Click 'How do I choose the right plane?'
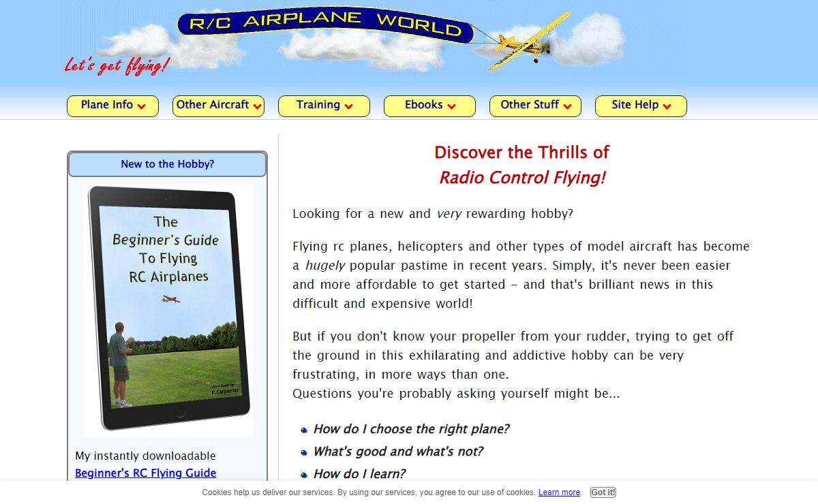This screenshot has width=818, height=504. pos(411,429)
